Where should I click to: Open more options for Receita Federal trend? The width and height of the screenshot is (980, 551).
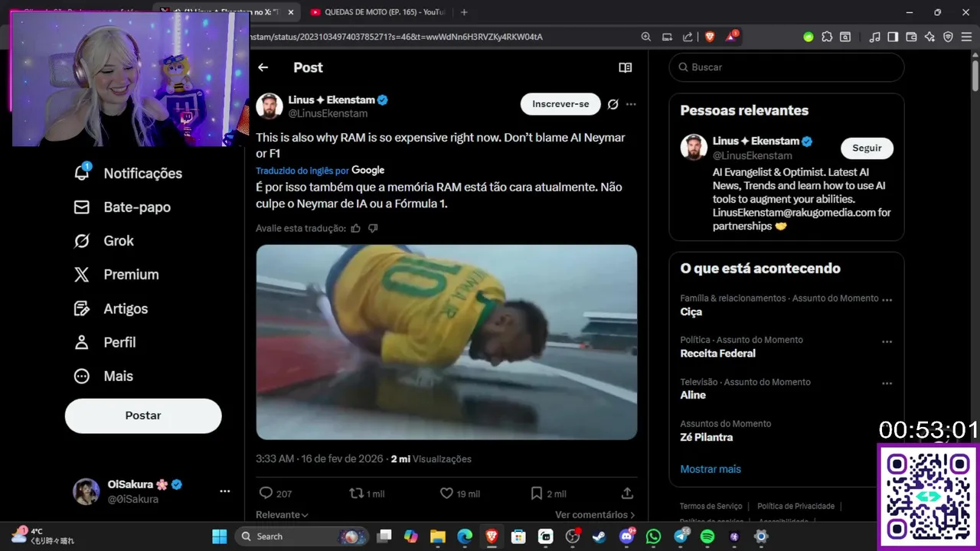click(x=887, y=342)
